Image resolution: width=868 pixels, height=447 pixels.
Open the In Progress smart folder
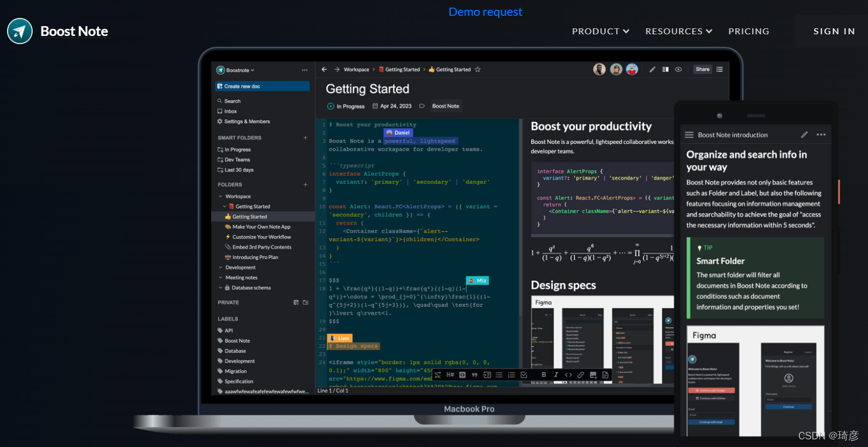click(x=234, y=150)
